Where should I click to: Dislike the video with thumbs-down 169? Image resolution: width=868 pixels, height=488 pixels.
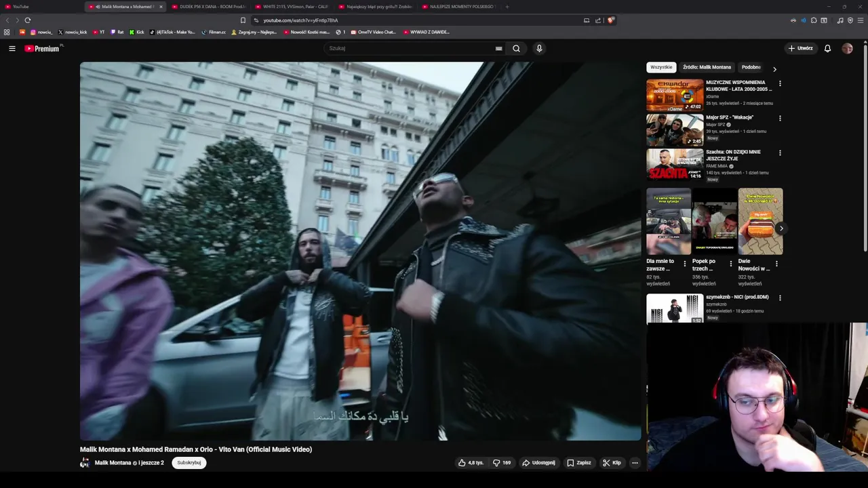[x=502, y=463]
